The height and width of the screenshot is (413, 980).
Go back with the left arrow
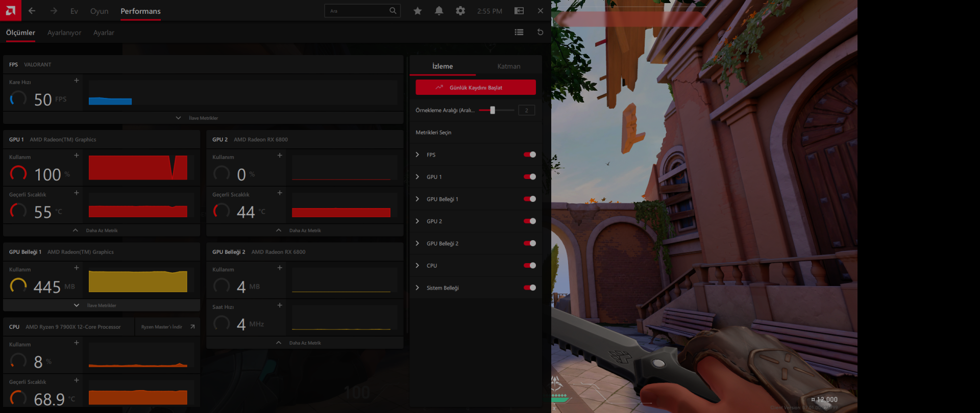pos(32,11)
